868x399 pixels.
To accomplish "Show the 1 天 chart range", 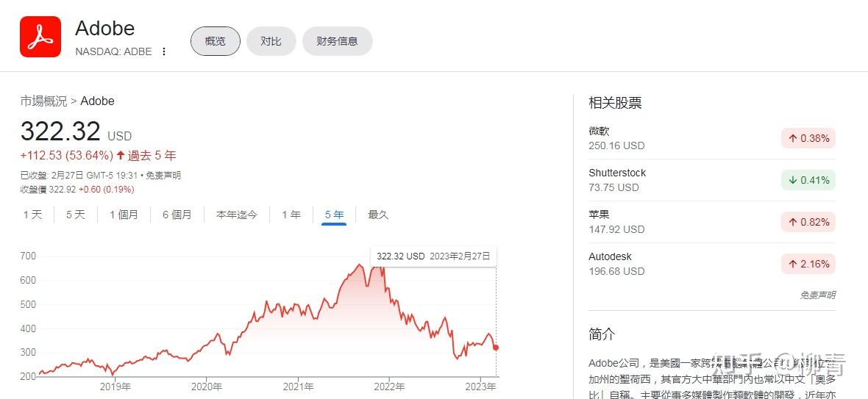I will (32, 215).
